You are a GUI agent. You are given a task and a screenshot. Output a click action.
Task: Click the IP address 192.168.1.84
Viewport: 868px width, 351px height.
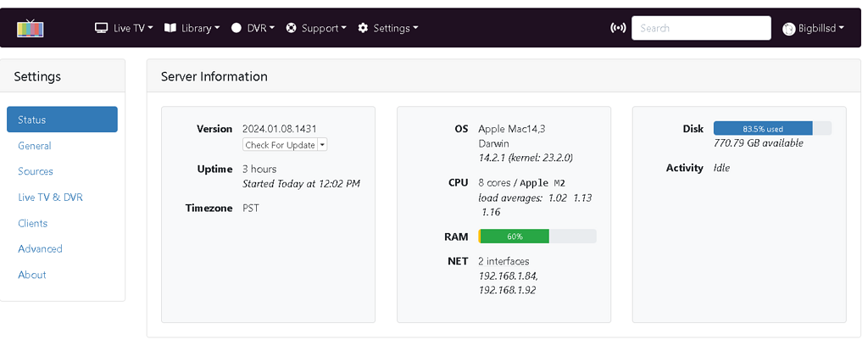pos(507,276)
